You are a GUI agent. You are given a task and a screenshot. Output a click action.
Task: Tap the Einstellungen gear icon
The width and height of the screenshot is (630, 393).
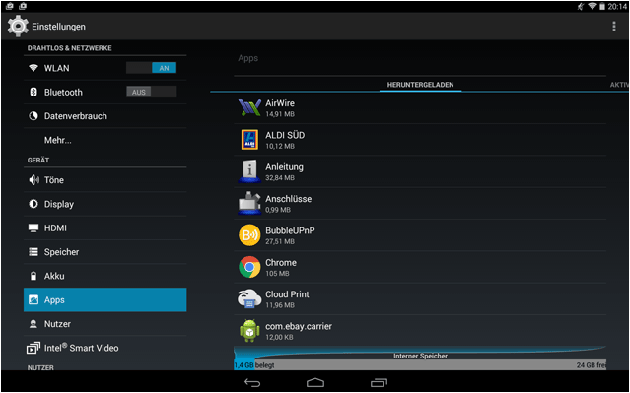pyautogui.click(x=18, y=26)
